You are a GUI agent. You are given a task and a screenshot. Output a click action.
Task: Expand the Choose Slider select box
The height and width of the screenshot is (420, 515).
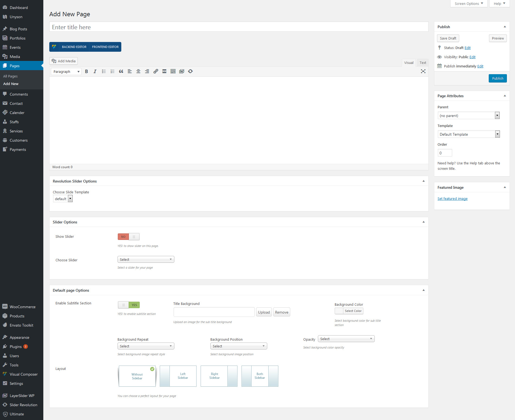pos(146,259)
